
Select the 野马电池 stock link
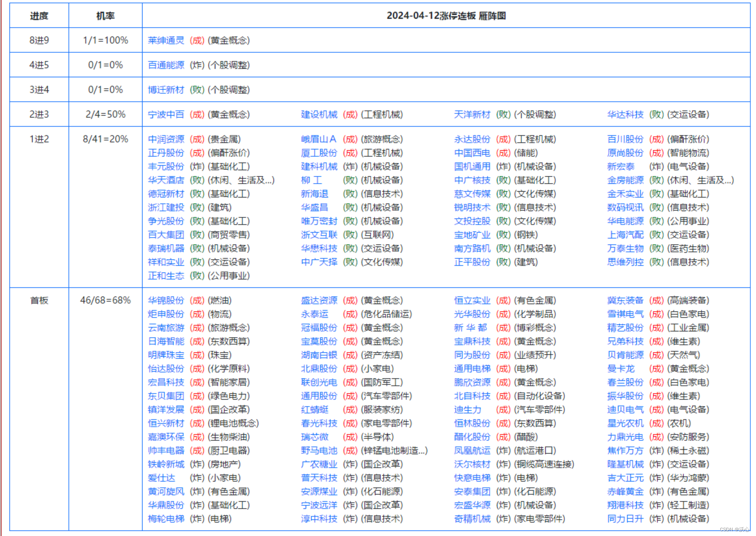319,451
